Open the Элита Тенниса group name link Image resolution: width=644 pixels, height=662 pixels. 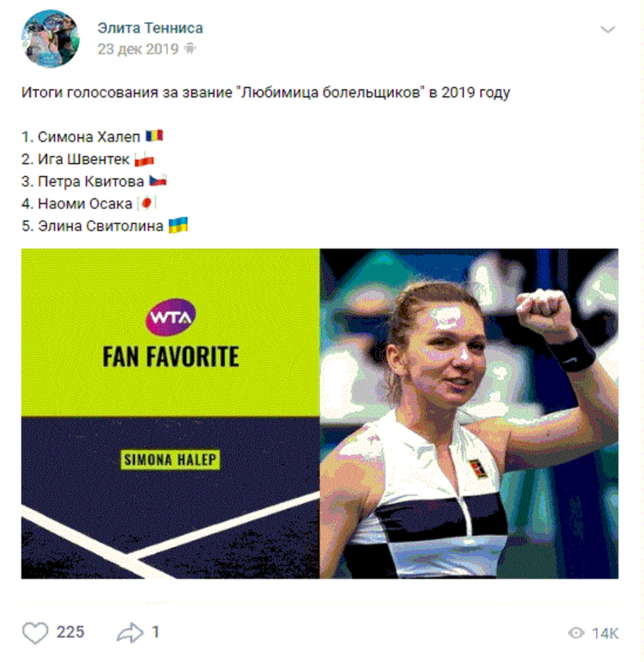(150, 28)
